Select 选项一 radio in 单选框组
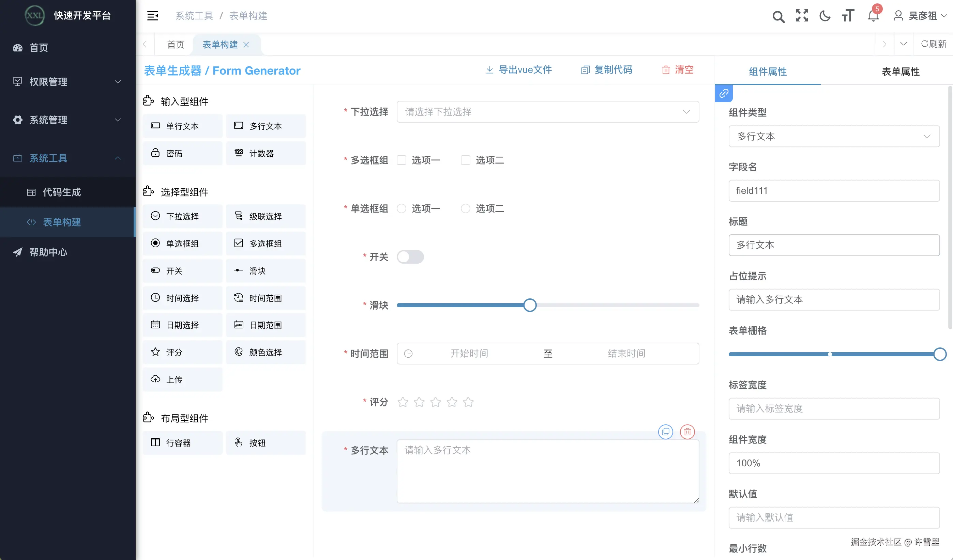953x560 pixels. (x=402, y=208)
